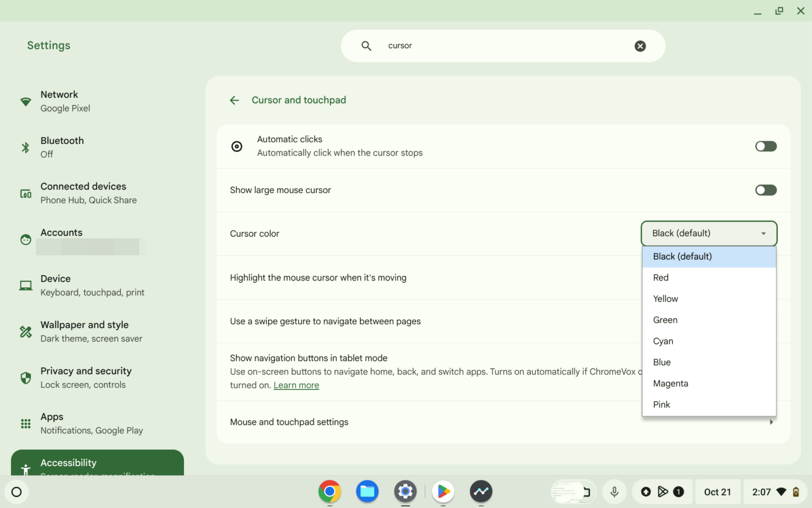This screenshot has height=508, width=812.
Task: Turn on Show large mouse cursor
Action: click(765, 190)
